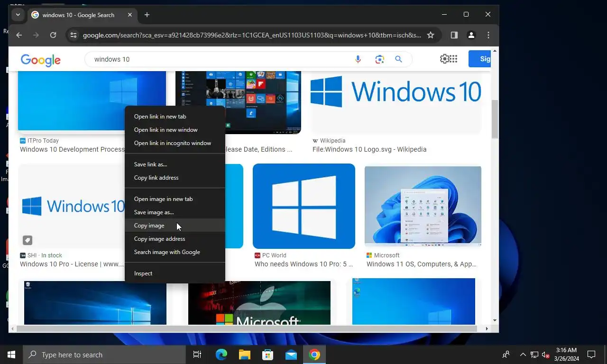
Task: Choose Open link in incognito window
Action: pyautogui.click(x=175, y=143)
